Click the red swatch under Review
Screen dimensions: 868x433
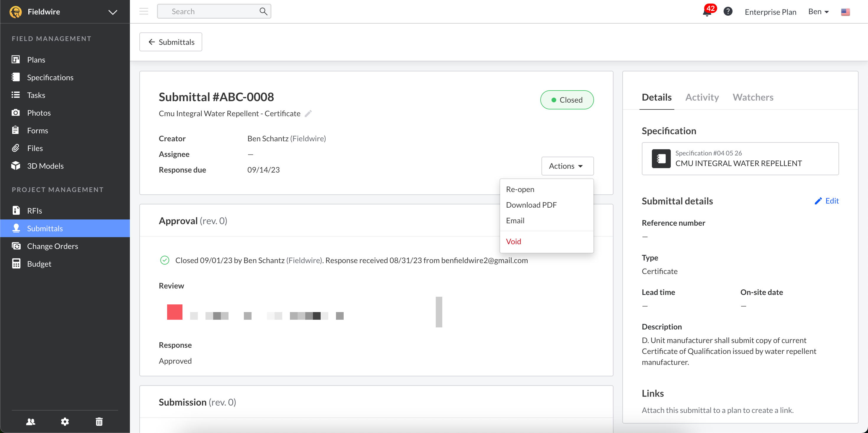pyautogui.click(x=174, y=312)
